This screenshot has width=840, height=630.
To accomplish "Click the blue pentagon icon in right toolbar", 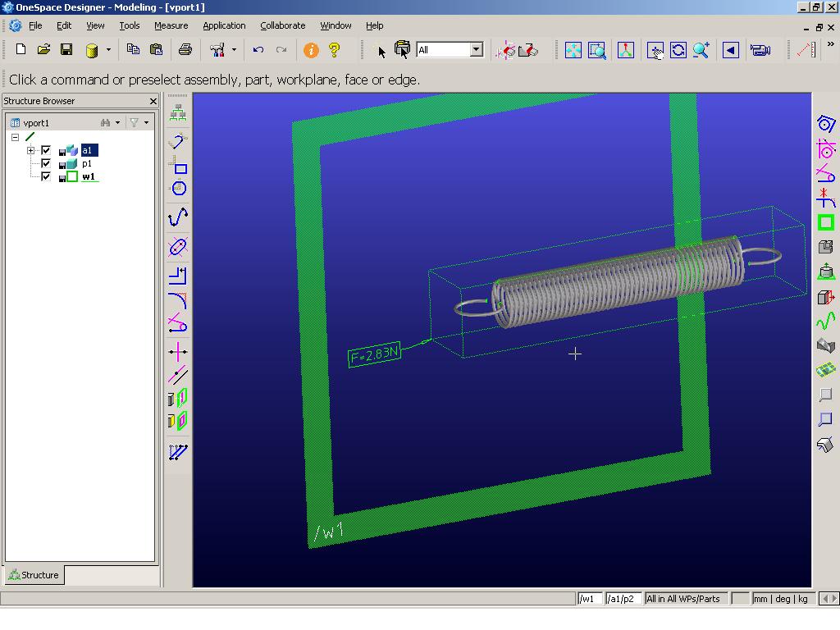I will pos(826,124).
